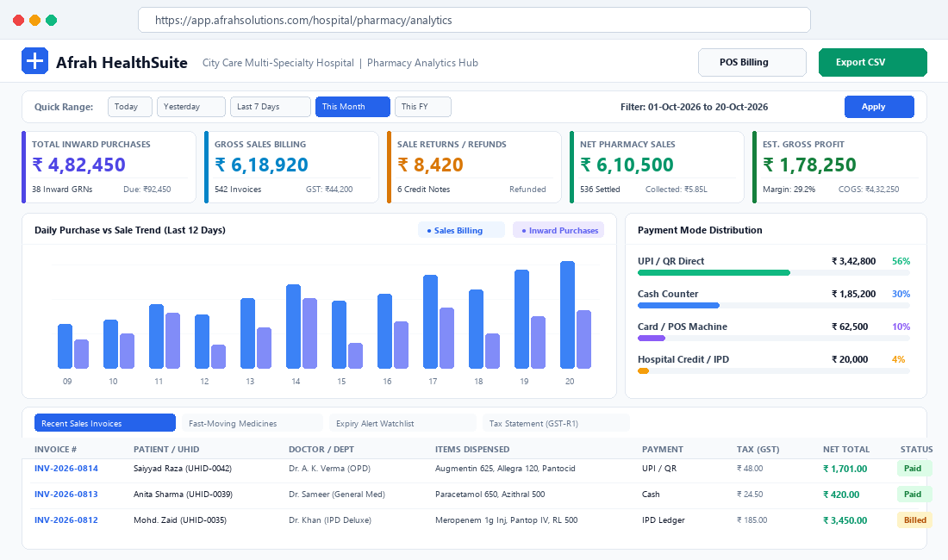Click the green browser maximize dot

(52, 21)
